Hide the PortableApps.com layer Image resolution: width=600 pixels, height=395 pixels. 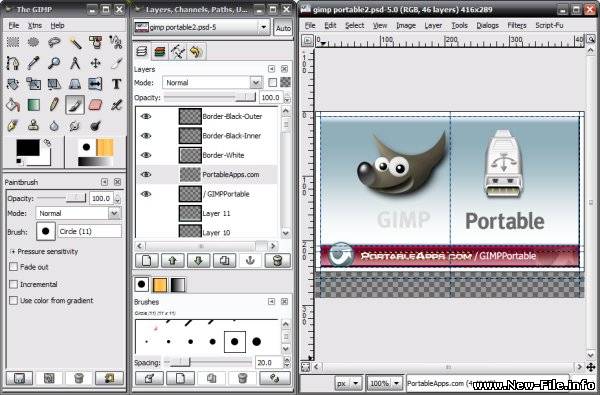click(146, 174)
